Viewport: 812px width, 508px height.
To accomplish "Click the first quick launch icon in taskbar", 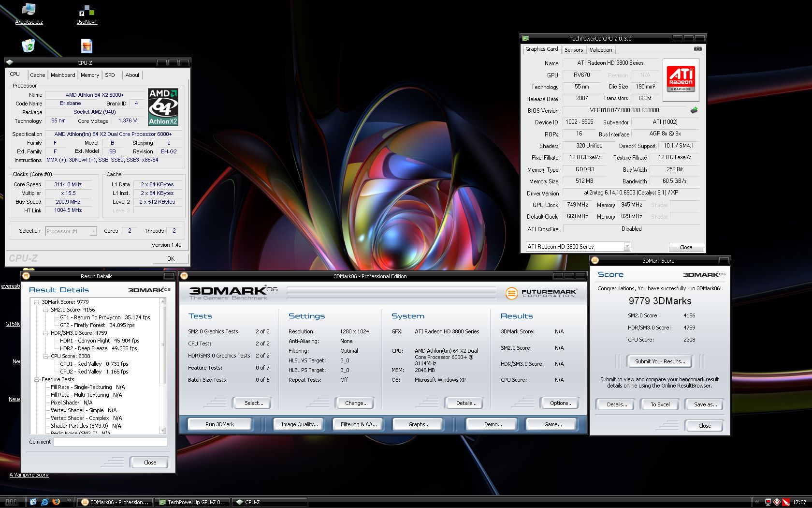I will (x=33, y=502).
